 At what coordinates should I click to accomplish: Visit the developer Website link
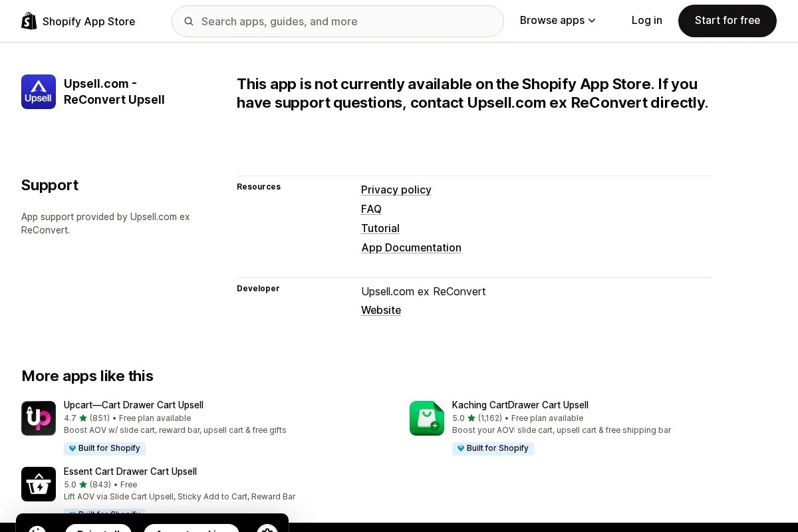click(381, 310)
